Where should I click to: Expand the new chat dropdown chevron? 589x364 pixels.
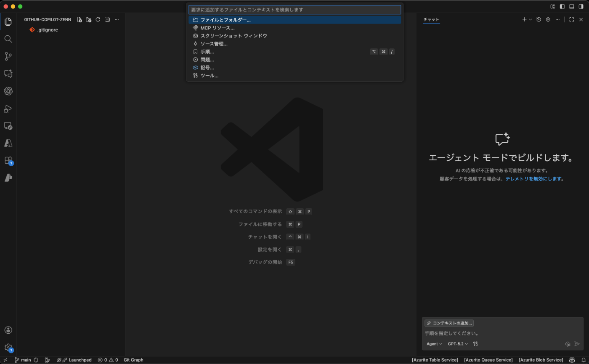[530, 19]
